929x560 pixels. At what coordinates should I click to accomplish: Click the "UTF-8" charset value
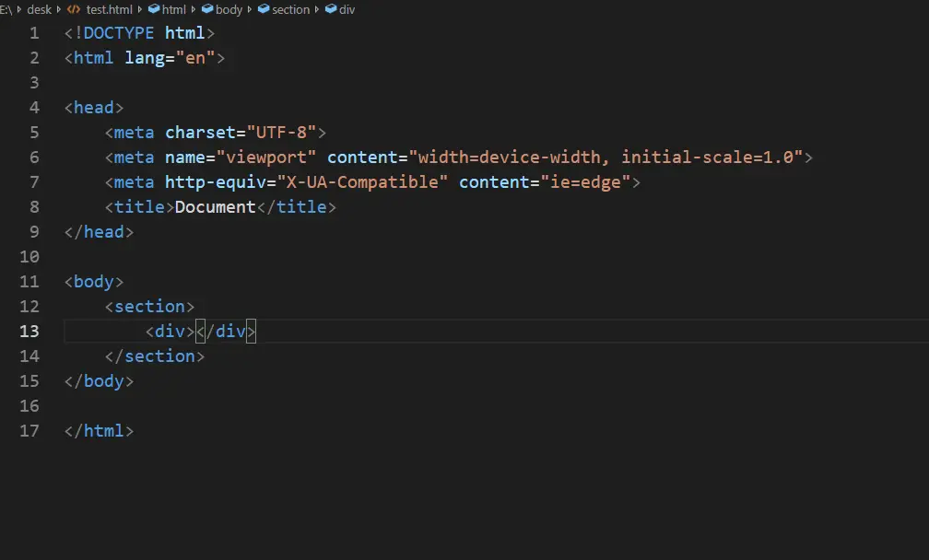(281, 133)
